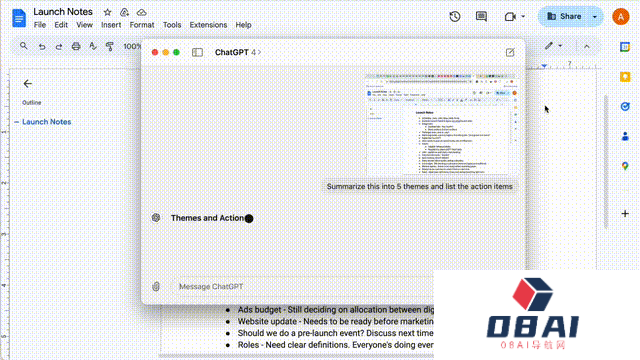This screenshot has height=360, width=640.
Task: Click the Undo toolbar icon
Action: click(x=42, y=47)
